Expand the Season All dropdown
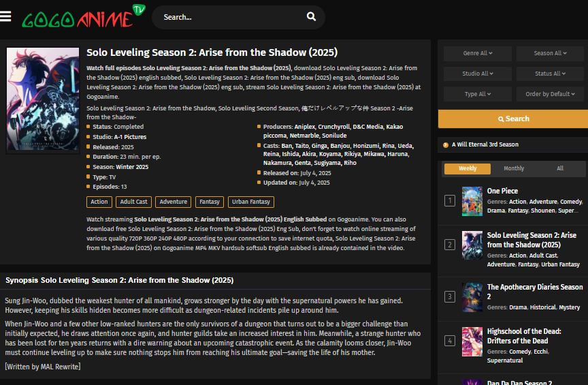Viewport: 588px width, 385px height. (550, 53)
